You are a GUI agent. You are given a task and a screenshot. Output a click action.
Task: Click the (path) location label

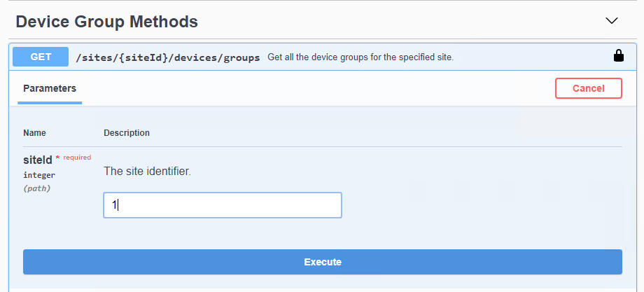(36, 188)
